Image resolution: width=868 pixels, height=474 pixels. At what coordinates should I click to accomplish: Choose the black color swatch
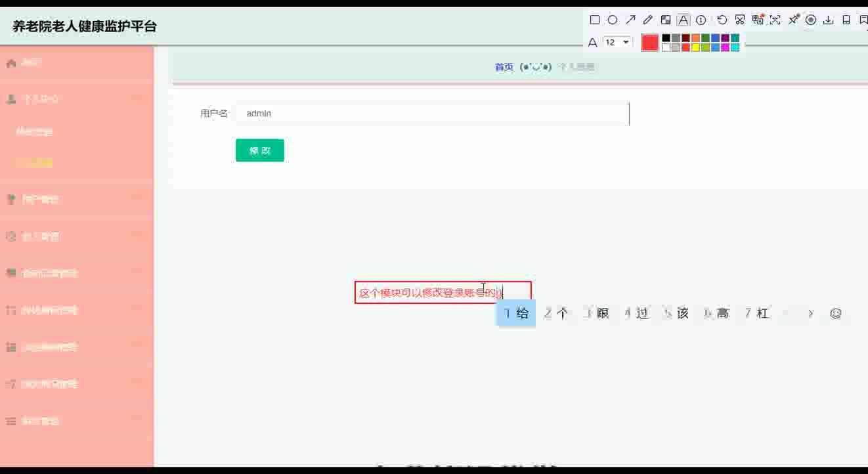[666, 38]
